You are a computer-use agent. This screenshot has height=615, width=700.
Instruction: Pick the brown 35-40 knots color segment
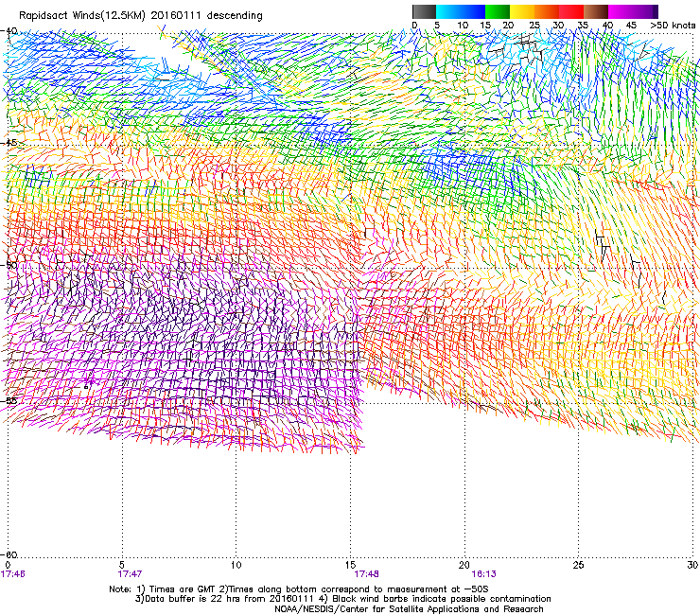click(596, 11)
